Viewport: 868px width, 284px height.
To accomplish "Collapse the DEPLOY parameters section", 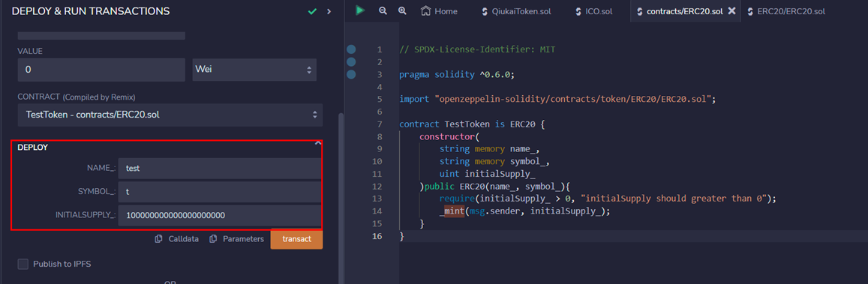I will point(318,144).
